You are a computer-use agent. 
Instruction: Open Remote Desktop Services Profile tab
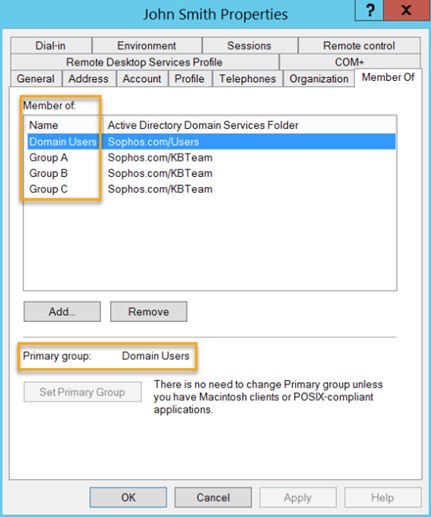click(x=144, y=62)
